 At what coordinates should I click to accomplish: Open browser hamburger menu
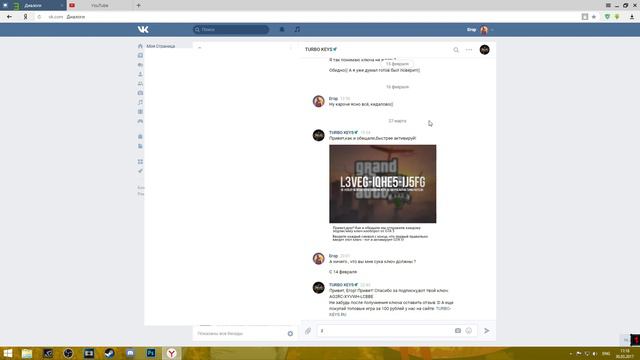[608, 5]
